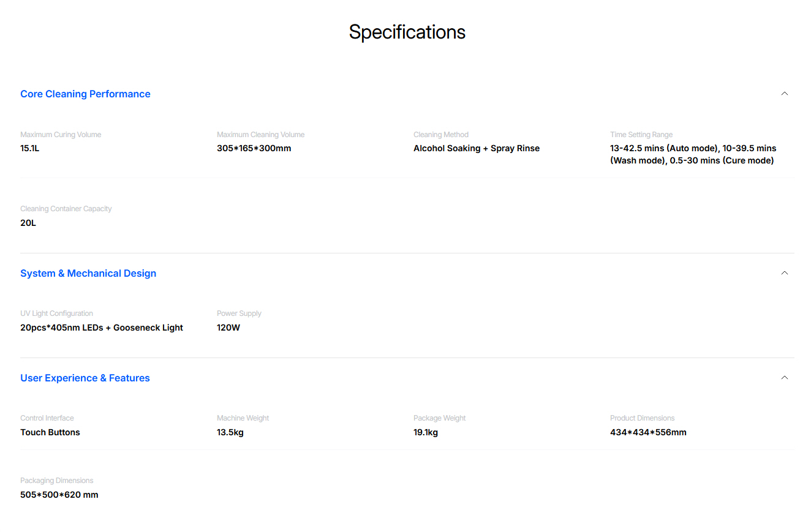Image resolution: width=811 pixels, height=532 pixels.
Task: Click the Core Cleaning Performance heading
Action: pyautogui.click(x=85, y=94)
